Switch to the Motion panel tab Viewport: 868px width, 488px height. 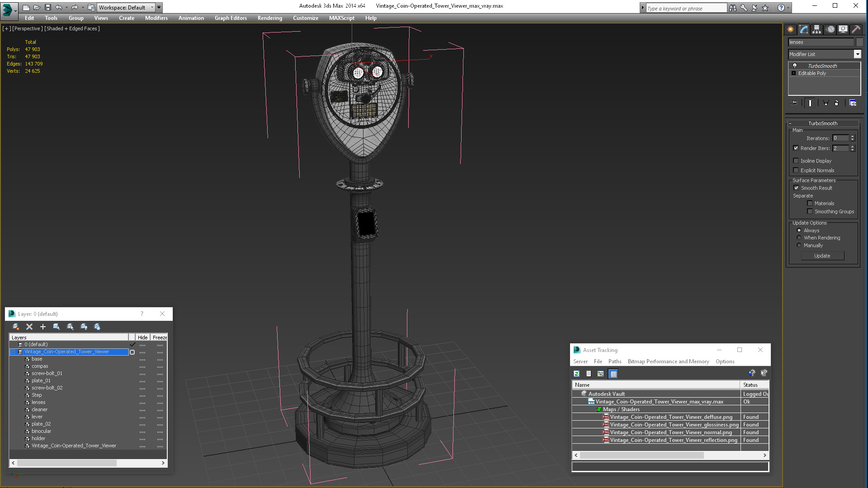[x=830, y=29]
